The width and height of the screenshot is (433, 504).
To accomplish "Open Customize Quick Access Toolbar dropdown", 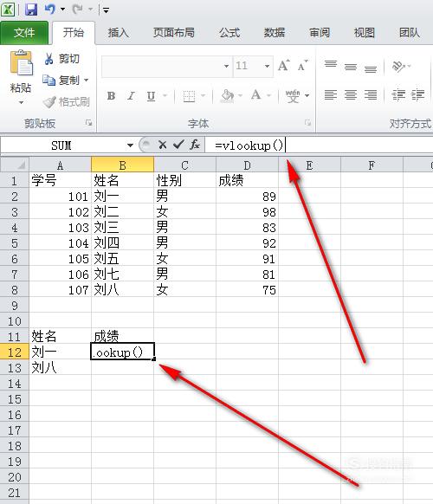I will pos(106,10).
